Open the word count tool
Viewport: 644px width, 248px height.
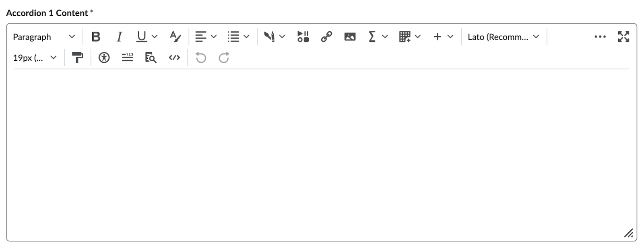(x=128, y=57)
